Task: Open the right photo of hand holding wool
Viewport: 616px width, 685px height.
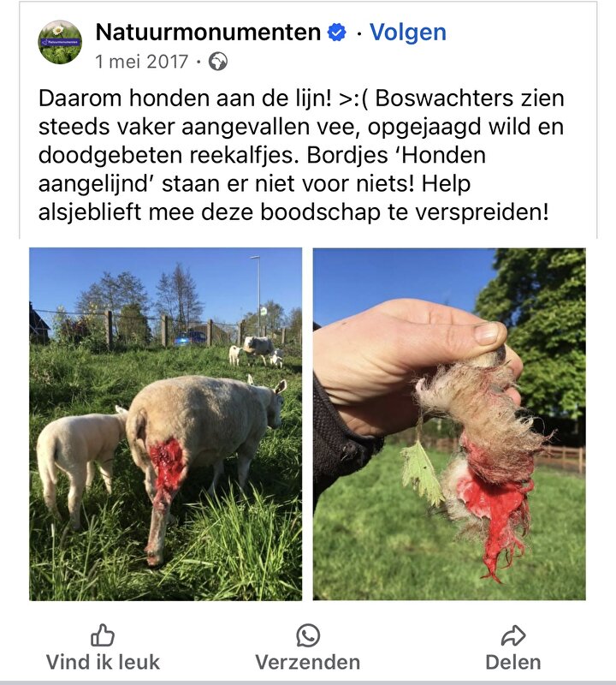Action: 449,424
